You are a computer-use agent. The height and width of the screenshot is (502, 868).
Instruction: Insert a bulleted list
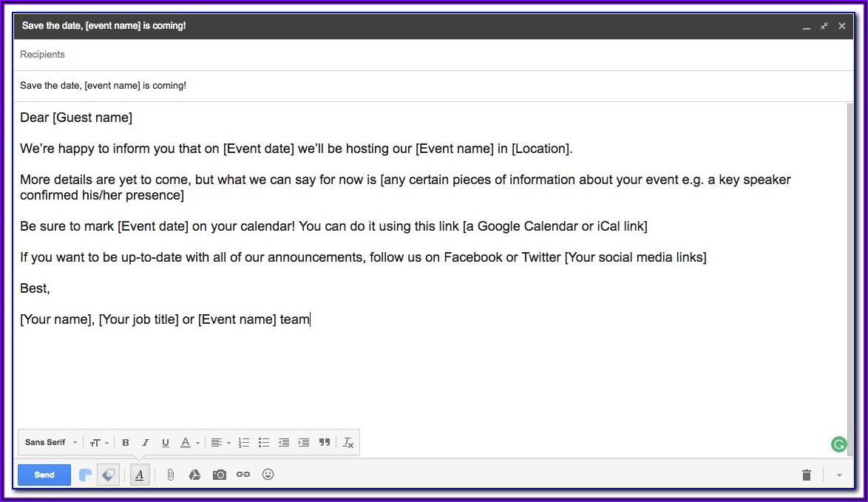coord(264,443)
